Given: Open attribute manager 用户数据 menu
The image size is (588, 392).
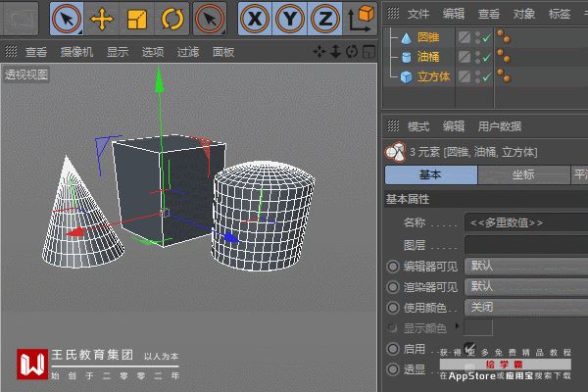Looking at the screenshot, I should click(x=500, y=126).
